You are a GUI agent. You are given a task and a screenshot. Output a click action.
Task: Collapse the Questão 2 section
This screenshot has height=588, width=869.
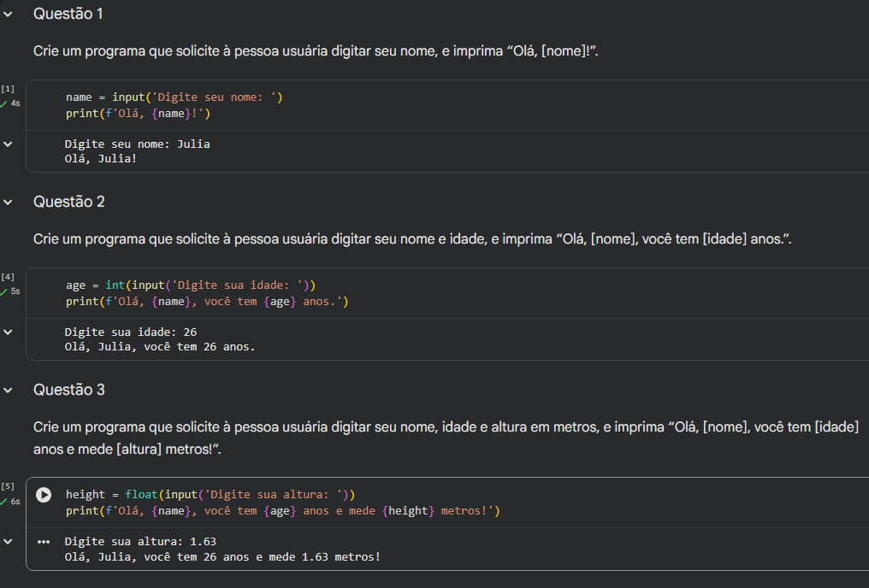(x=8, y=202)
